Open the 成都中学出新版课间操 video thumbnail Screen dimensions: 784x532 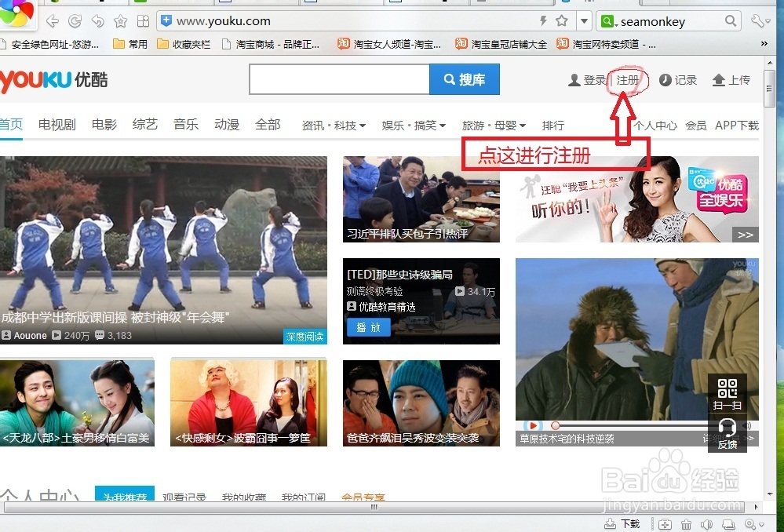click(163, 250)
